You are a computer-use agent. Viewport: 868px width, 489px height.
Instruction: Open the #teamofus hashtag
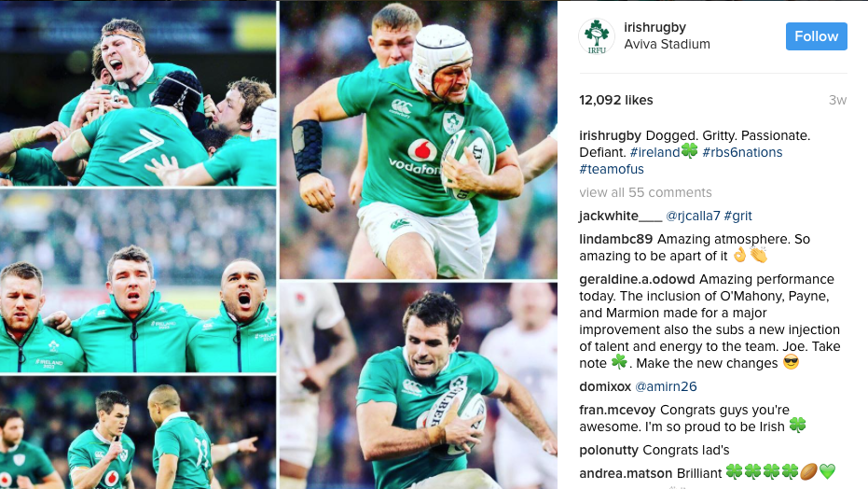(612, 169)
